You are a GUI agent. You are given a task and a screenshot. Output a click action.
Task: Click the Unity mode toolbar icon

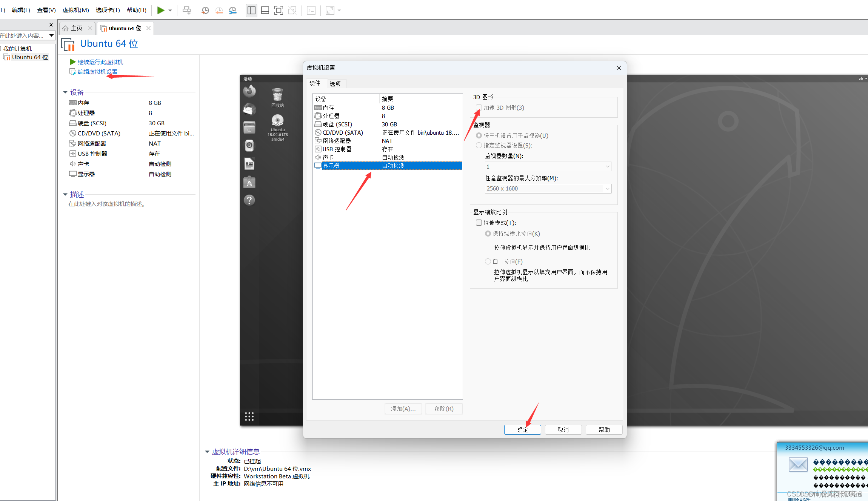tap(292, 10)
